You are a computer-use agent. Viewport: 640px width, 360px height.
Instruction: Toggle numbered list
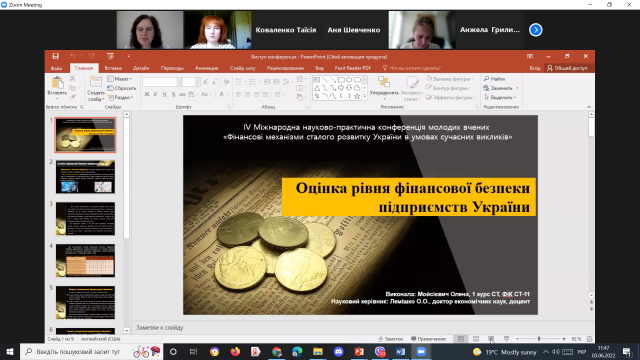(254, 82)
